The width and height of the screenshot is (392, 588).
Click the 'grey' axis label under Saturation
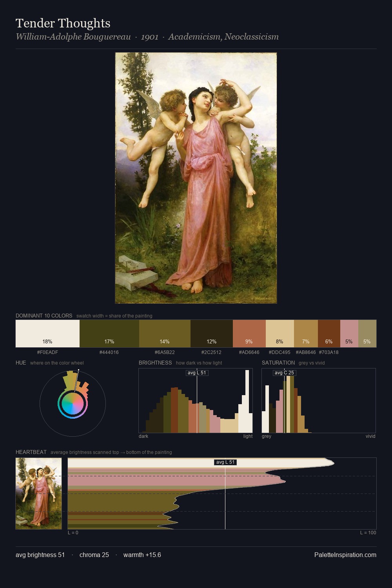pyautogui.click(x=267, y=436)
